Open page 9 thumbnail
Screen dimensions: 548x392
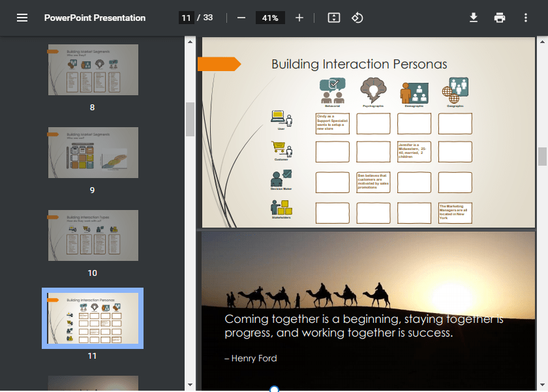point(93,153)
